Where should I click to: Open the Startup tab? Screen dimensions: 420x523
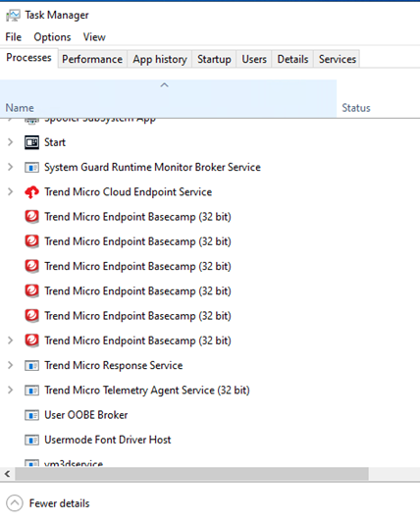[x=214, y=60]
